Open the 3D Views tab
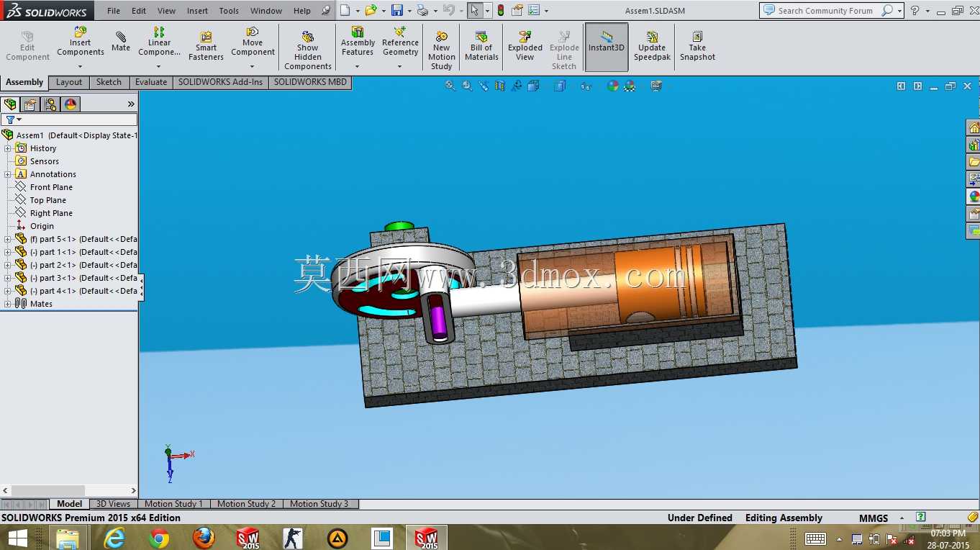The width and height of the screenshot is (980, 550). point(113,504)
